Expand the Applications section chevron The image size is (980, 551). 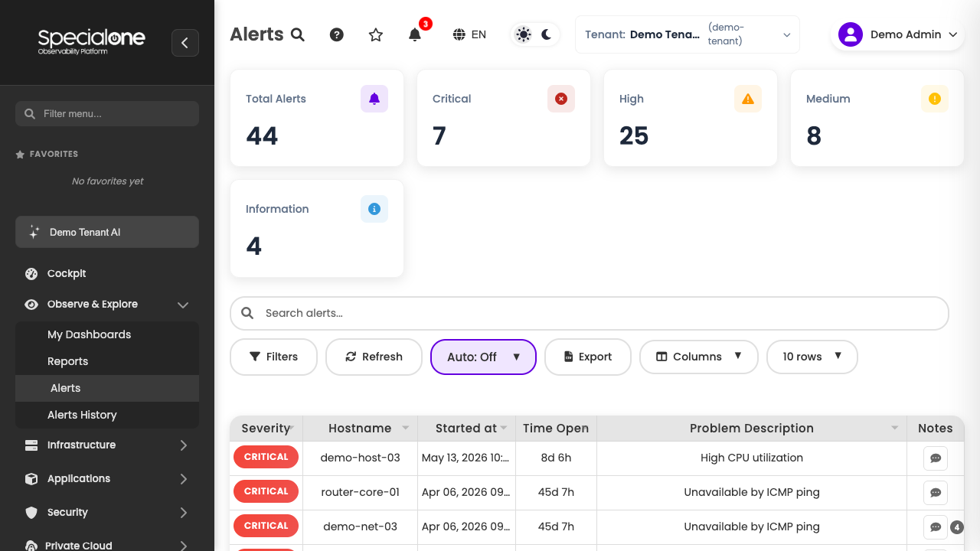183,478
